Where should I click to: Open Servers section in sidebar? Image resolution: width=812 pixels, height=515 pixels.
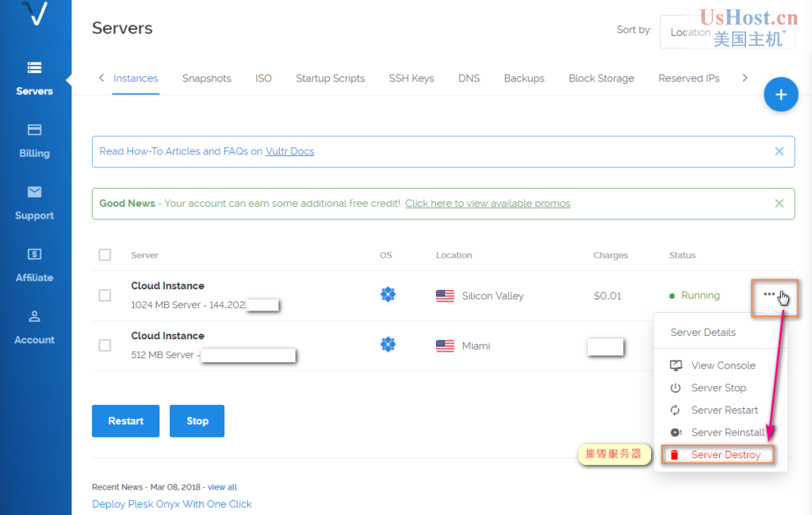tap(34, 78)
